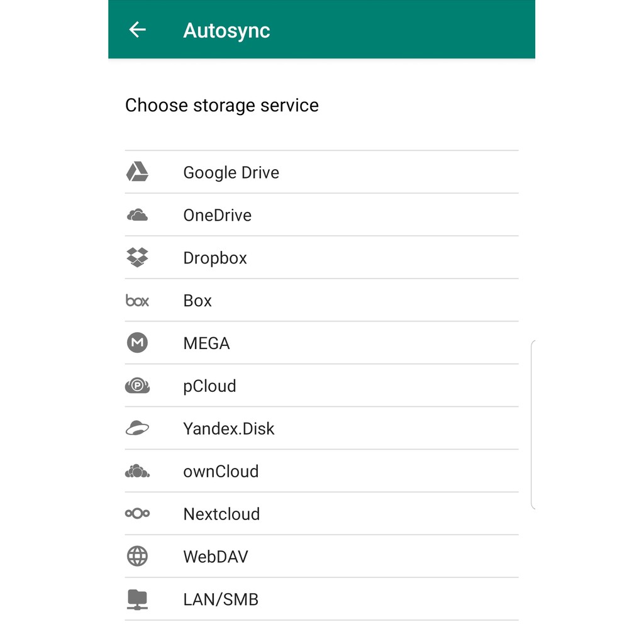Tap the OneDrive cloud icon
This screenshot has width=644, height=644.
(x=137, y=214)
